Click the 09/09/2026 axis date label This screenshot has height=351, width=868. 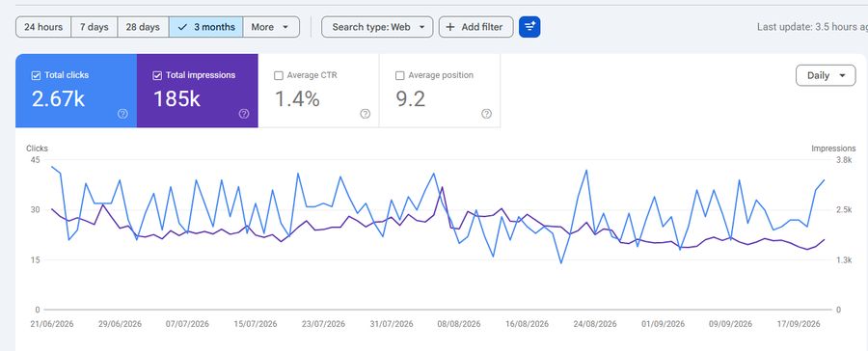(731, 324)
